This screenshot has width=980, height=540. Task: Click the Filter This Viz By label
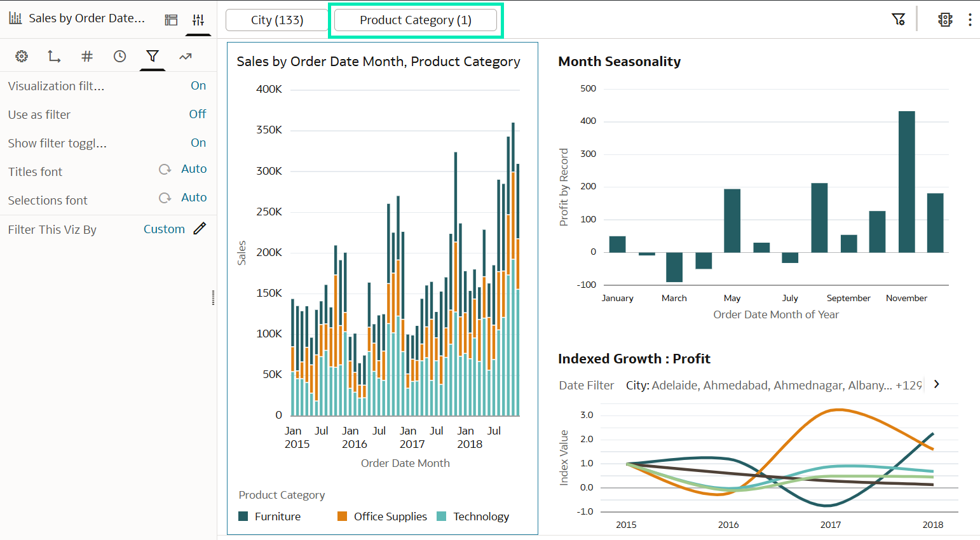click(52, 230)
